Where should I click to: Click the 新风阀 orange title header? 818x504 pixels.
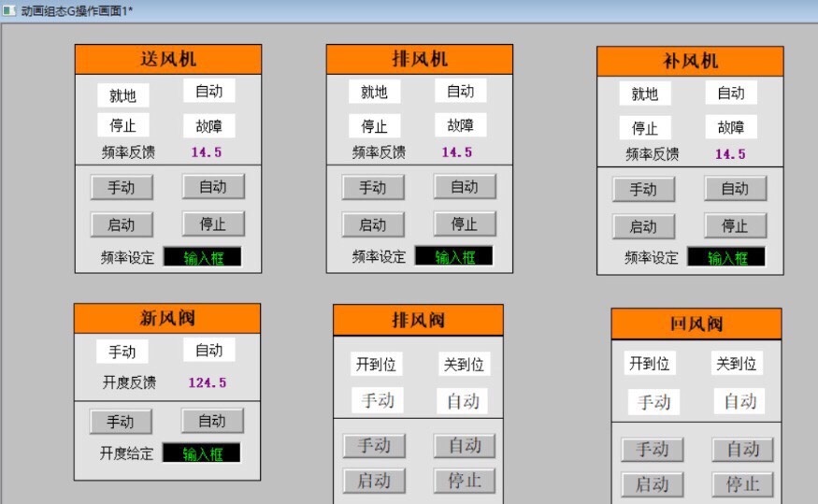[x=167, y=318]
